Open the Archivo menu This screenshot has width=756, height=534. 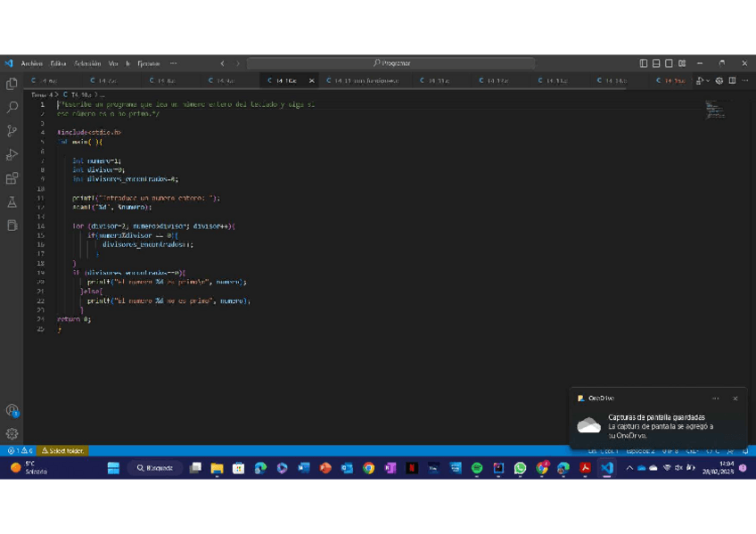tap(31, 63)
